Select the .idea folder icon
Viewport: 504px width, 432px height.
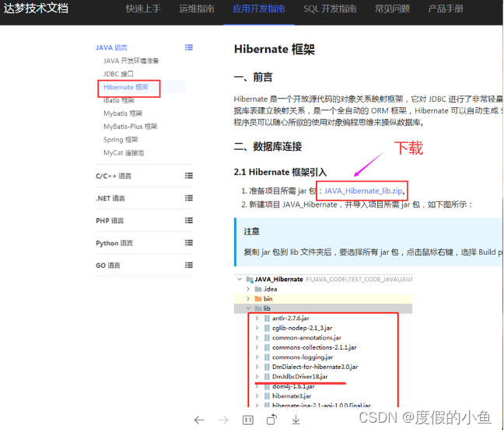(x=258, y=289)
